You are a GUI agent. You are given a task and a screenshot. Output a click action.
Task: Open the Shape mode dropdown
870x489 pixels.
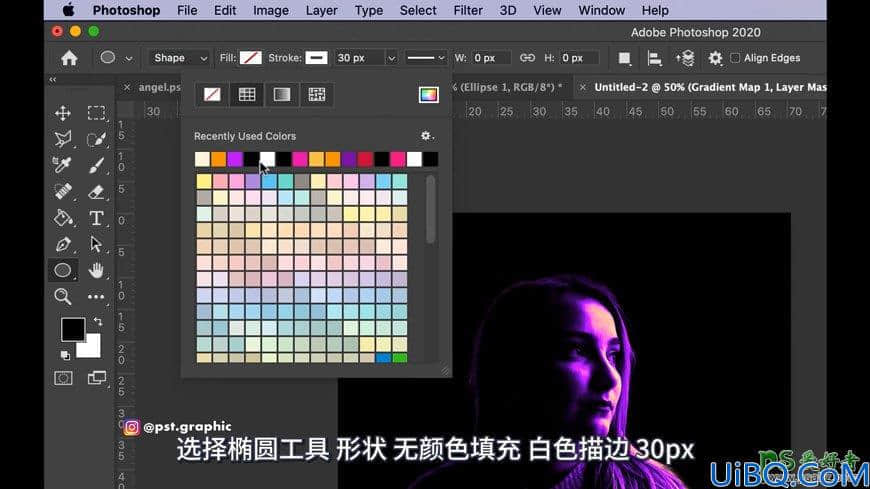[179, 58]
